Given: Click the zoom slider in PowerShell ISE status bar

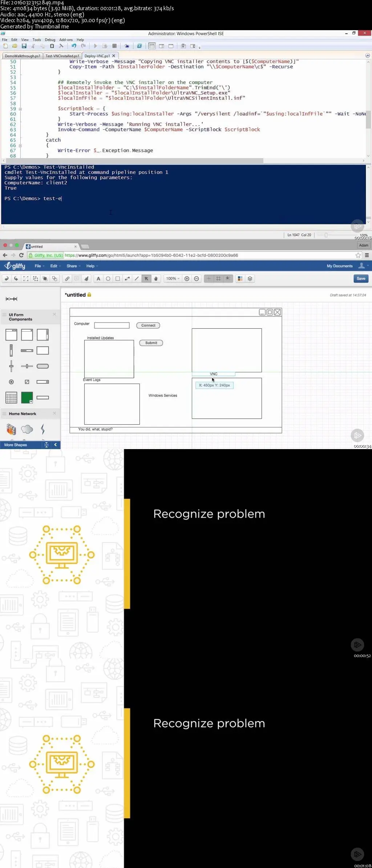Looking at the screenshot, I should (326, 235).
